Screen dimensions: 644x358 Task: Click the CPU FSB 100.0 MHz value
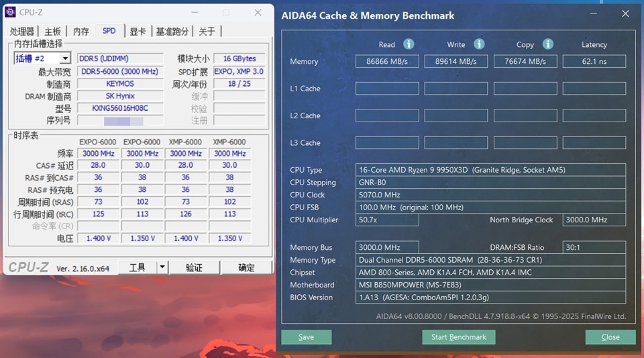tap(491, 207)
